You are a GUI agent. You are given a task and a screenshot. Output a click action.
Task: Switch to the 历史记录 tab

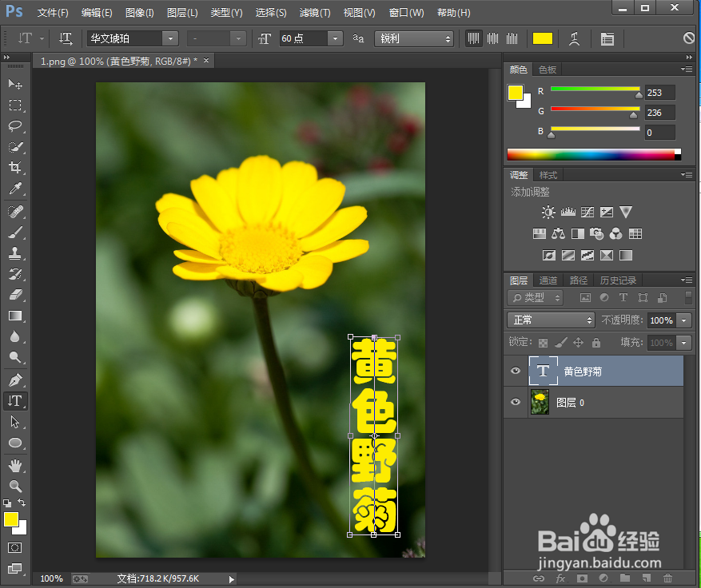pos(618,280)
